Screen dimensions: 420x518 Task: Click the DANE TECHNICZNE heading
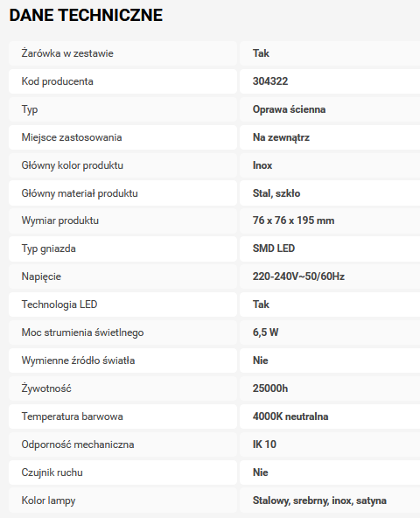[x=86, y=15]
